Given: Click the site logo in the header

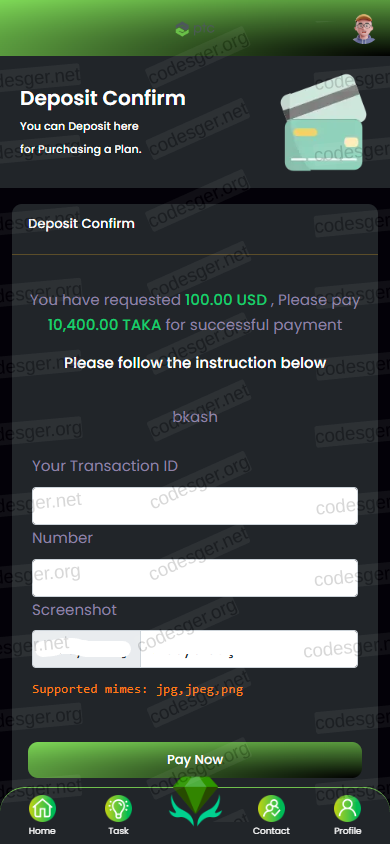Looking at the screenshot, I should click(x=195, y=29).
